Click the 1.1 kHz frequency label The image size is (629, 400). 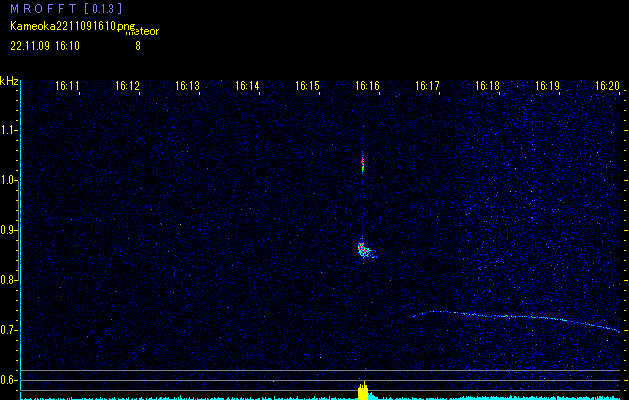[9, 130]
